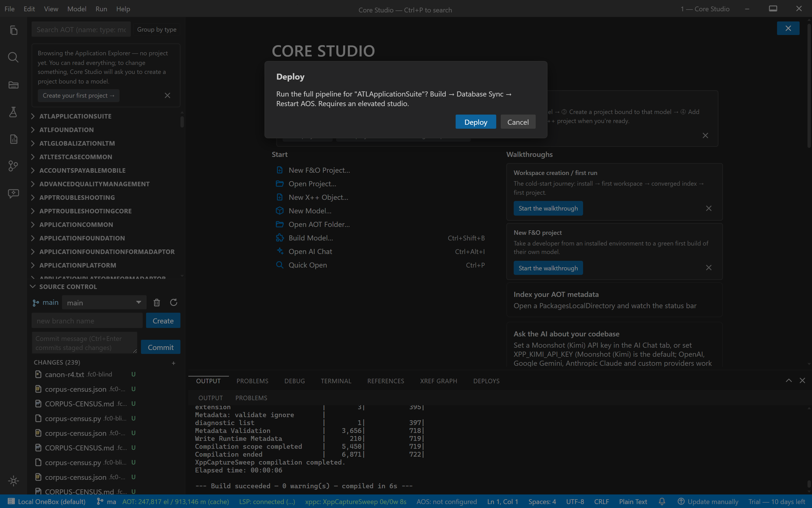Open the Explorer files icon in activity bar
Image resolution: width=812 pixels, height=508 pixels.
pyautogui.click(x=14, y=30)
